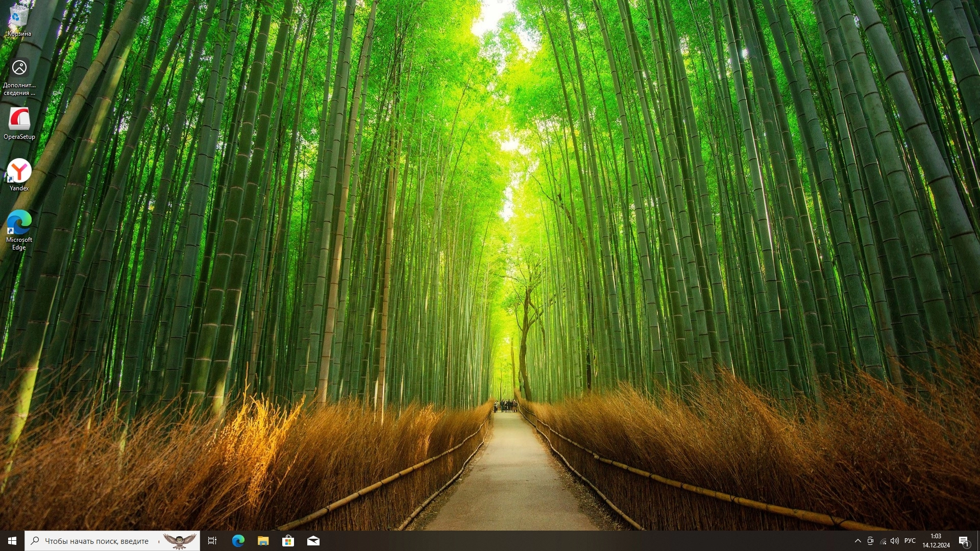The height and width of the screenshot is (551, 980).
Task: Open Microsoft Store from the taskbar
Action: coord(288,541)
